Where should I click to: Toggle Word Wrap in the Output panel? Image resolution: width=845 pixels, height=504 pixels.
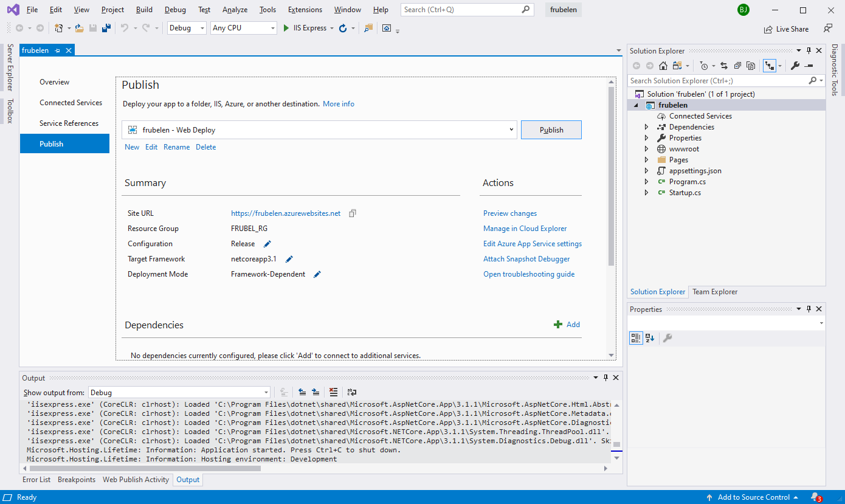click(x=352, y=393)
